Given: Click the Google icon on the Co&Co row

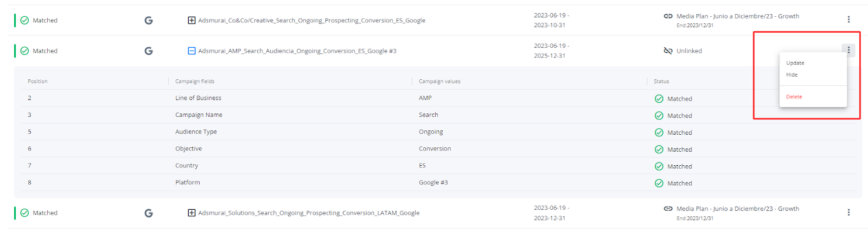Looking at the screenshot, I should (x=149, y=21).
